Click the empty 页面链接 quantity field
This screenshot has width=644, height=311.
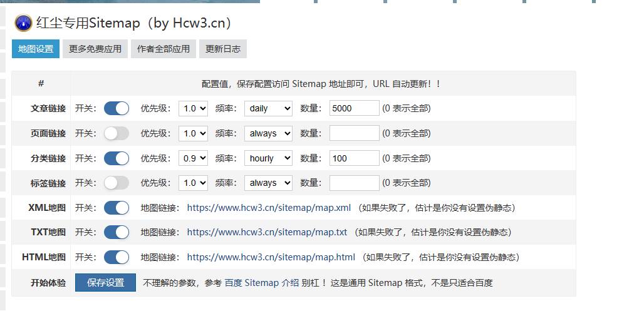point(355,133)
